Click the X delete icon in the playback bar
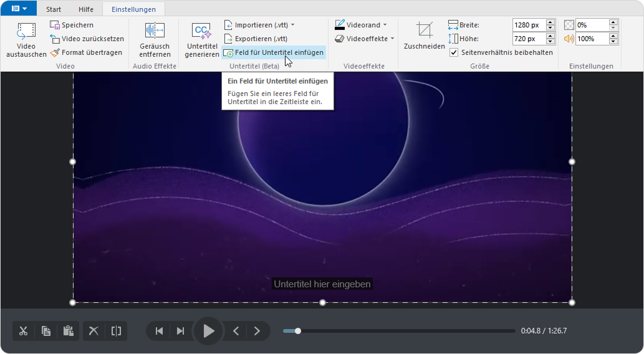644x354 pixels. [94, 331]
